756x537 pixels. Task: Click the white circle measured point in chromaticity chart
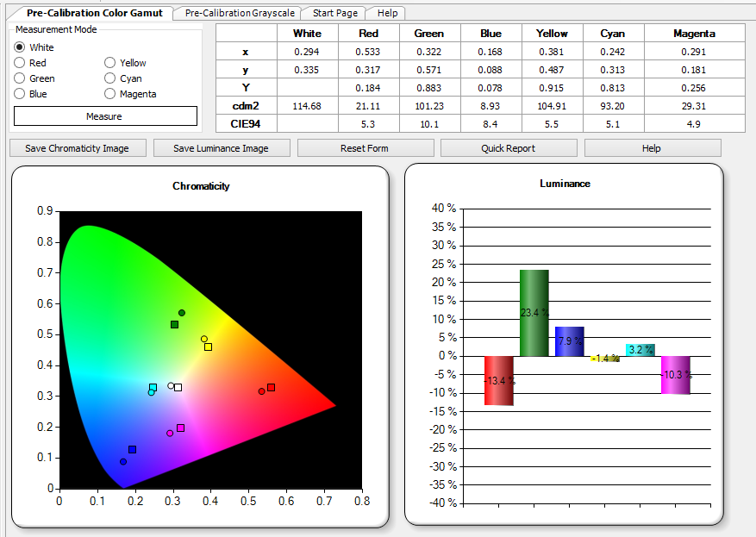pos(171,385)
